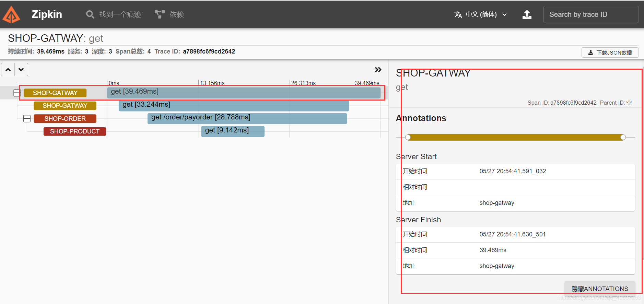Hide the annotations section
644x304 pixels.
point(600,289)
